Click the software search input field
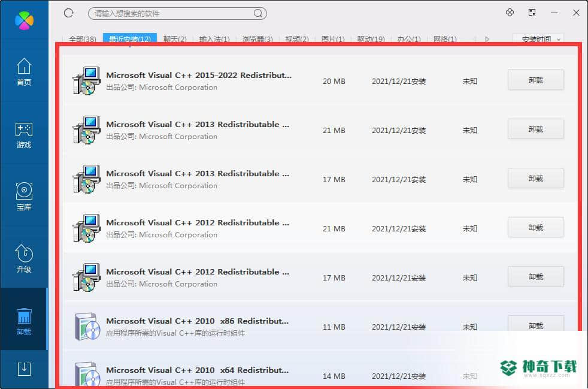This screenshot has height=389, width=588. (x=177, y=14)
